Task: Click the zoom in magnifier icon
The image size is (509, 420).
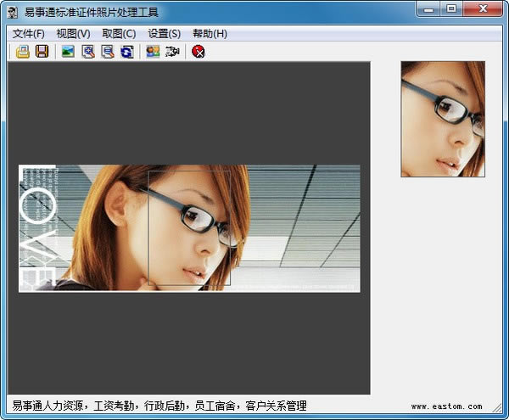Action: (x=88, y=52)
